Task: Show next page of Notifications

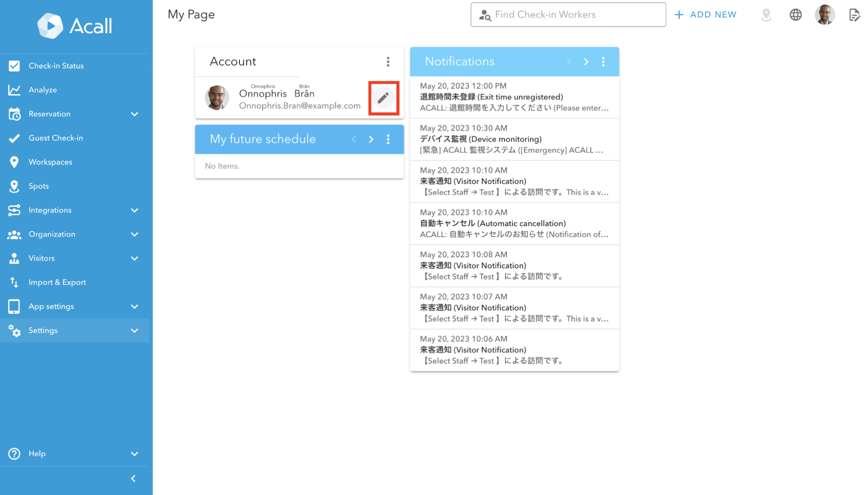Action: pos(586,62)
